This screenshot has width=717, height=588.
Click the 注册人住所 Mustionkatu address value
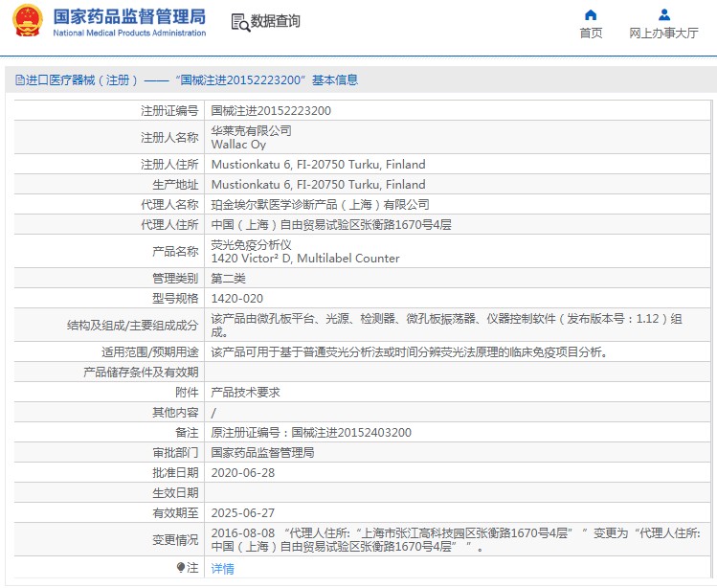pyautogui.click(x=318, y=165)
